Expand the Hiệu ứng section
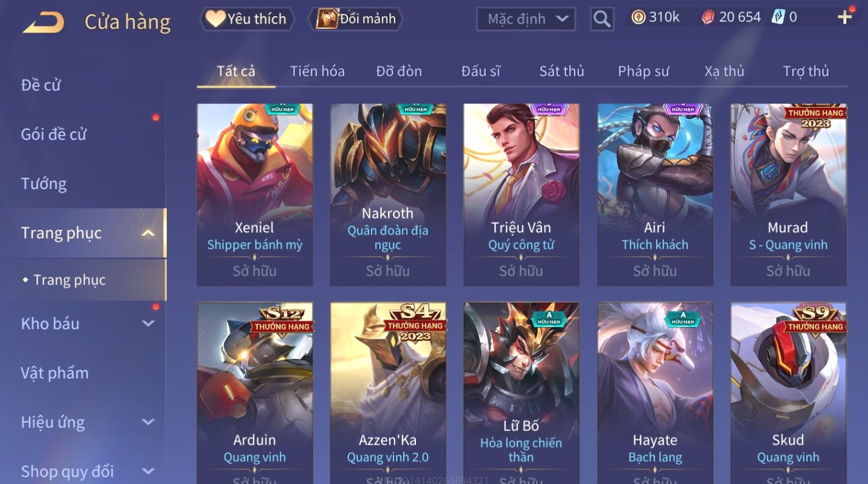 (148, 422)
